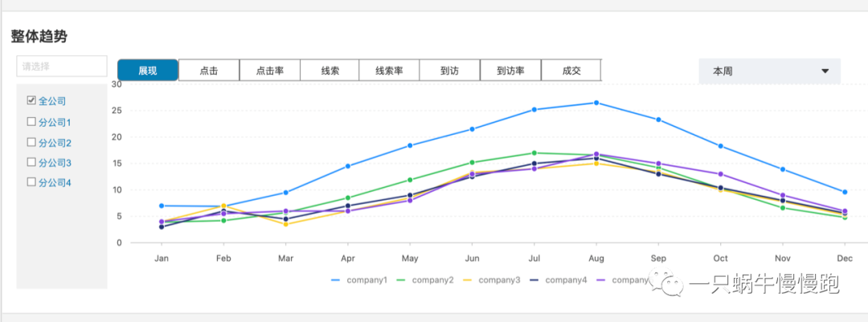Toggle the 分公司3 checkbox

coord(31,162)
